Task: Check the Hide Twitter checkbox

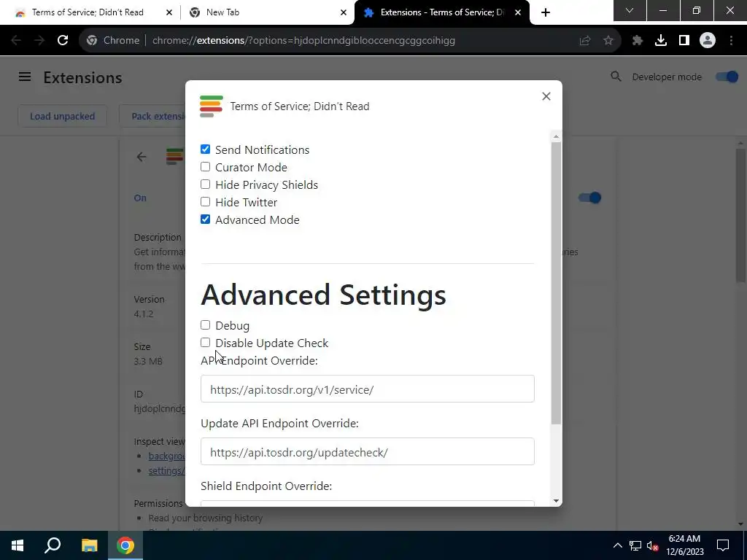Action: [205, 202]
